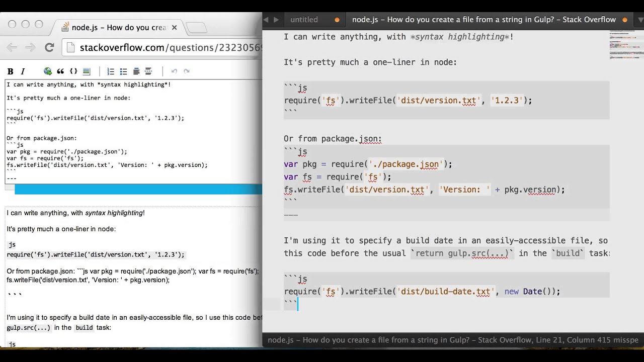Click the '1.2.3' string in Sublime

pyautogui.click(x=507, y=101)
